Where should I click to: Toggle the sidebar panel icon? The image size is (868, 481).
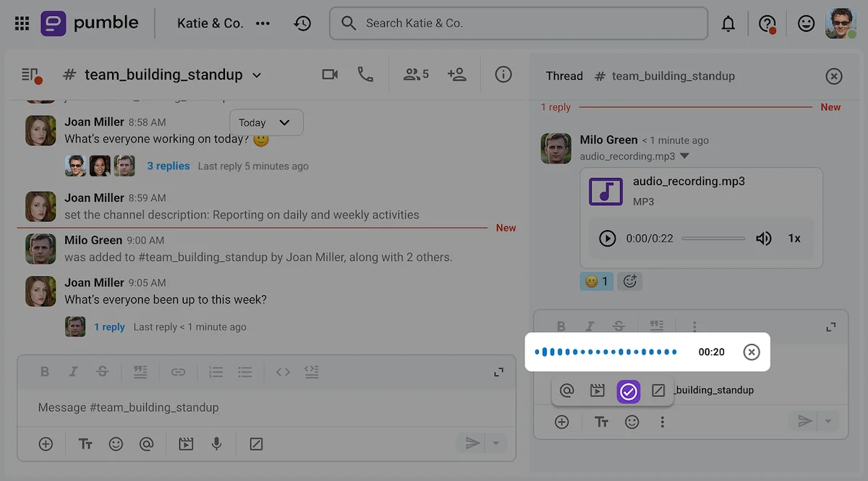tap(30, 75)
